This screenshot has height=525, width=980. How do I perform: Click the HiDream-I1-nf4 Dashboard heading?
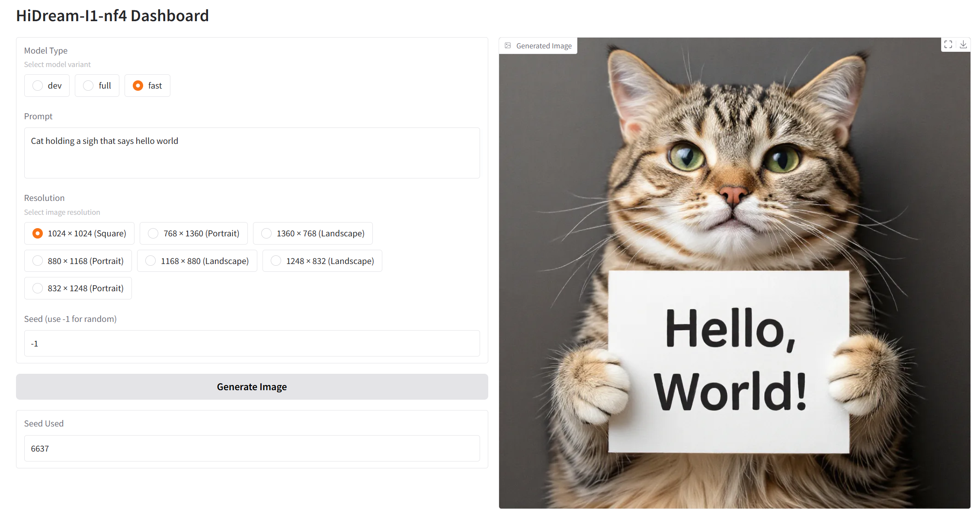(112, 16)
